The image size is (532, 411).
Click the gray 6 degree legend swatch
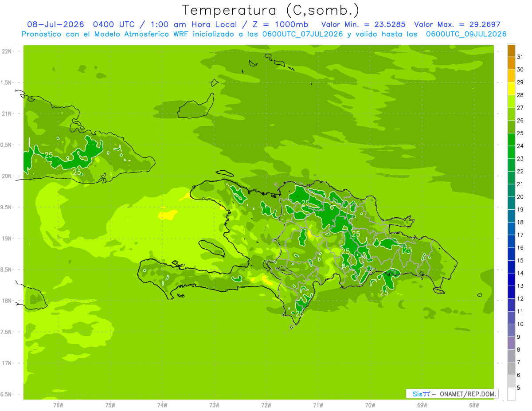coord(511,369)
